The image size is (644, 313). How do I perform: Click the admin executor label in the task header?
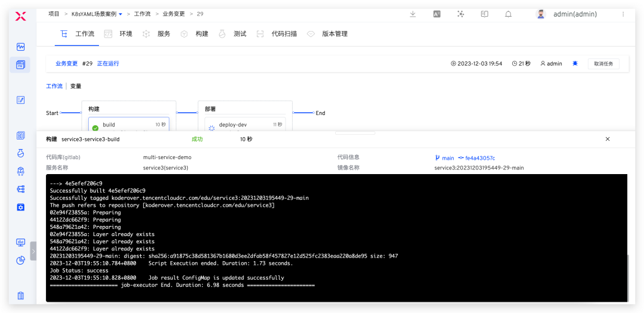551,64
